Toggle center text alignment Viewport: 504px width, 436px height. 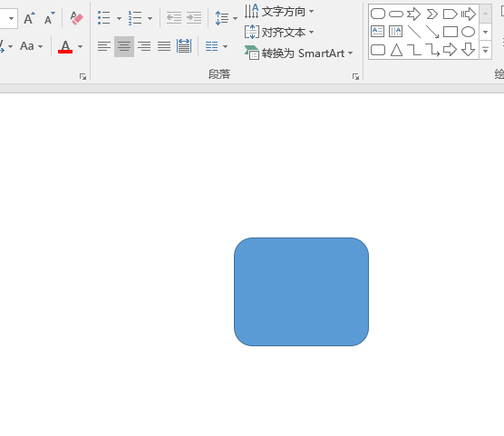pyautogui.click(x=124, y=46)
